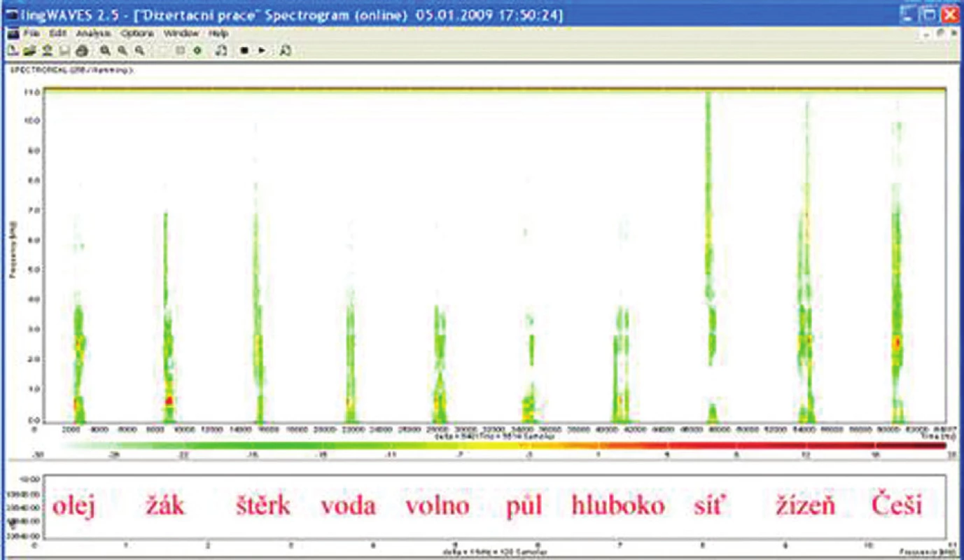Click the greyed-out Save disk icon
The width and height of the screenshot is (964, 560).
pyautogui.click(x=64, y=50)
